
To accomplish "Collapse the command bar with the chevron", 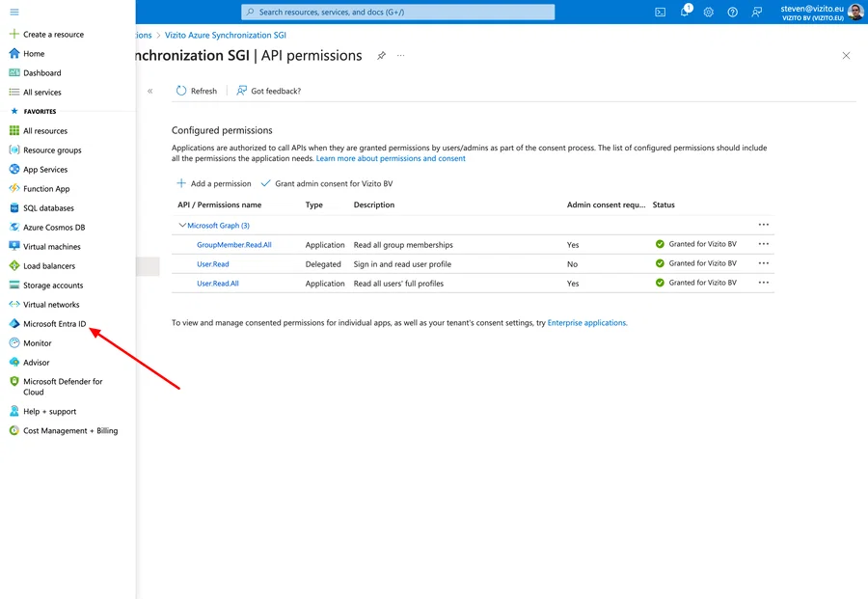I will tap(149, 90).
